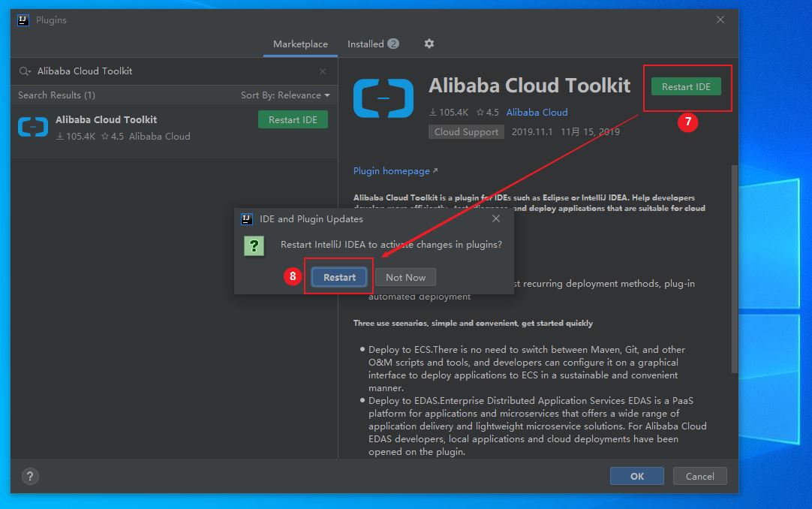This screenshot has width=812, height=509.
Task: Open the plugins settings gear icon
Action: tap(429, 44)
